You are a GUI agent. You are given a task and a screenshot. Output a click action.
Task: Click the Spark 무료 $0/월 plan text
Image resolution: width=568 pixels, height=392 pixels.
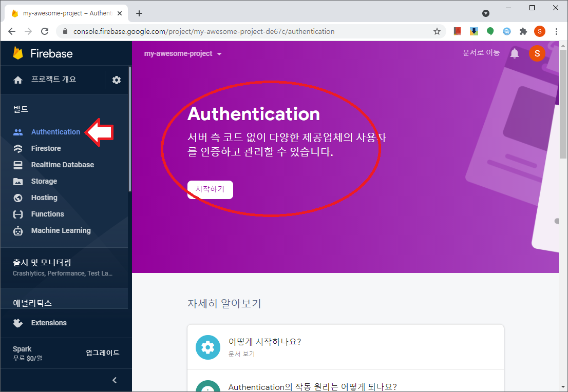28,354
